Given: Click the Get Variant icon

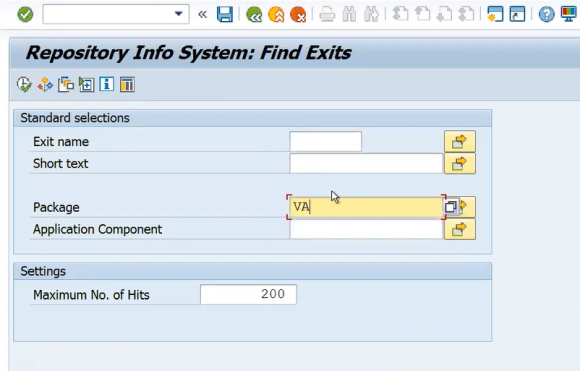Looking at the screenshot, I should (x=45, y=84).
